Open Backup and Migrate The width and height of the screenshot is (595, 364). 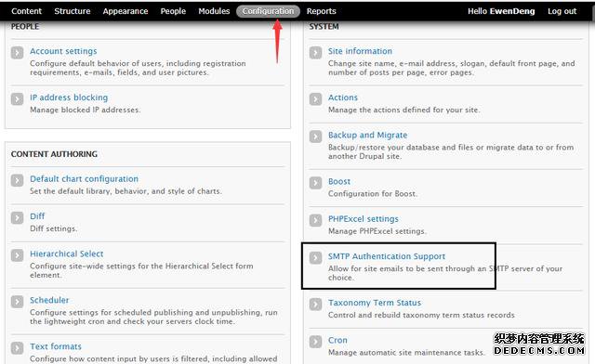(368, 135)
